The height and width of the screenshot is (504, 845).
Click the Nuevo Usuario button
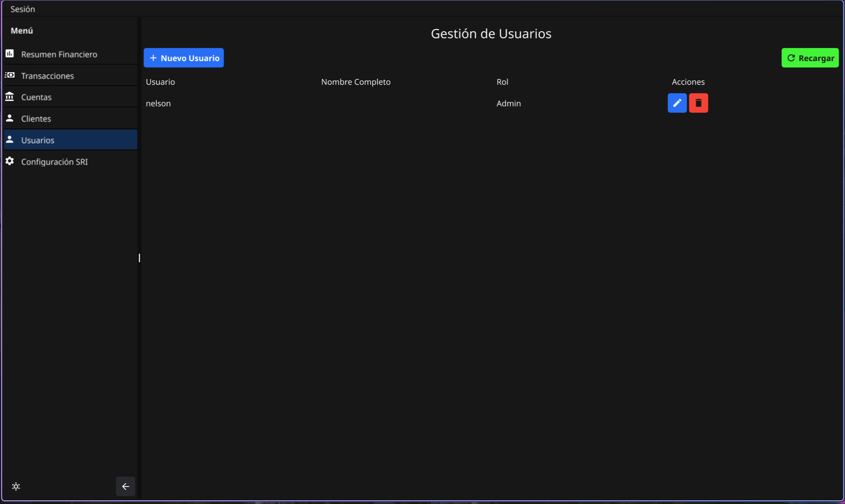click(183, 58)
